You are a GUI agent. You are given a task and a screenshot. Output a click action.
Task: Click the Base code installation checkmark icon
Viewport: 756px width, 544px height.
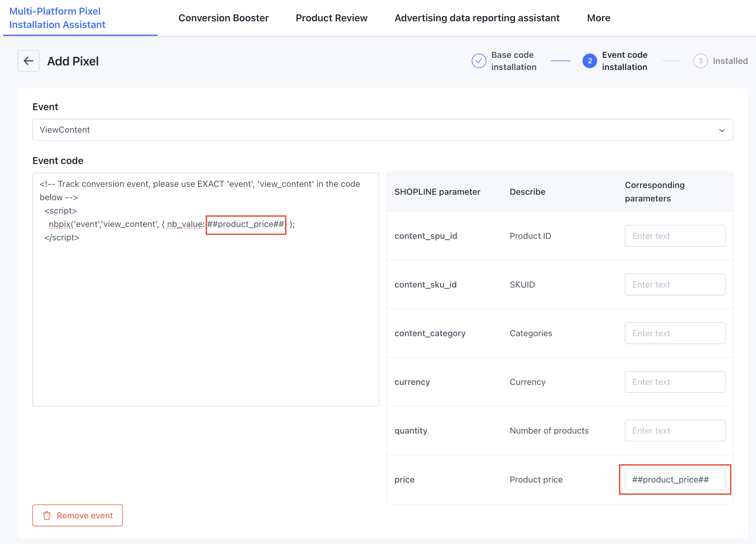479,61
